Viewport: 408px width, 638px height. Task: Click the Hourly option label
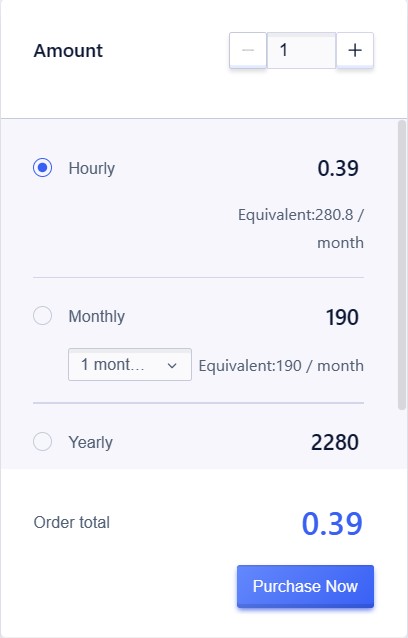click(92, 168)
